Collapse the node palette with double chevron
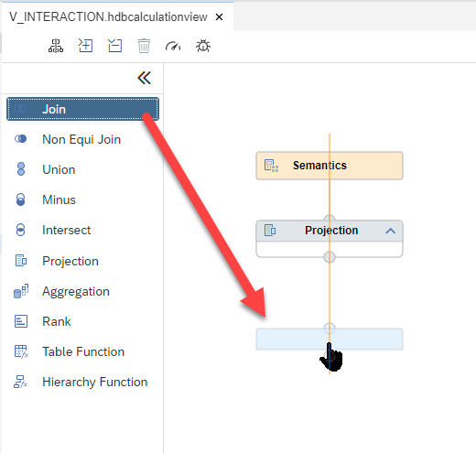This screenshot has width=476, height=453. coord(144,78)
